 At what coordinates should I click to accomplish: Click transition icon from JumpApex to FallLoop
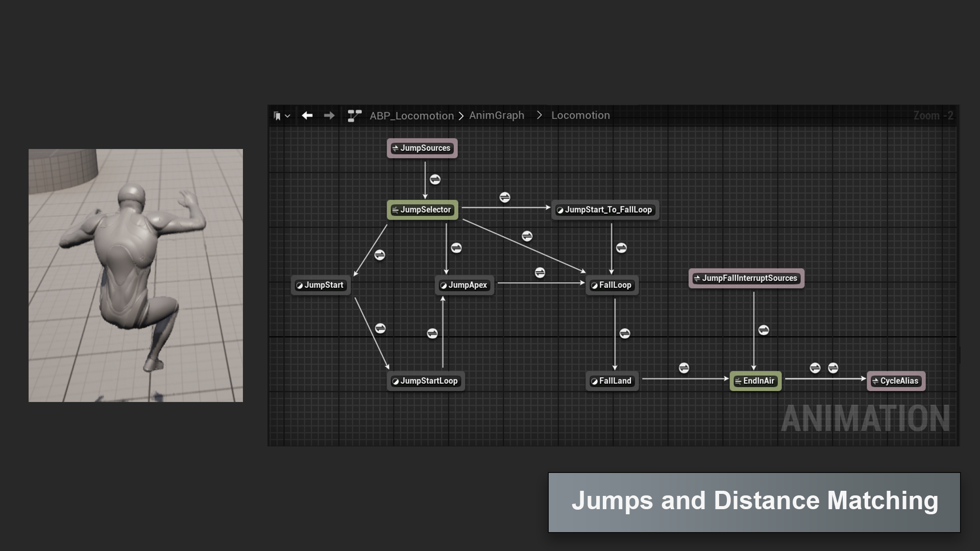(540, 273)
